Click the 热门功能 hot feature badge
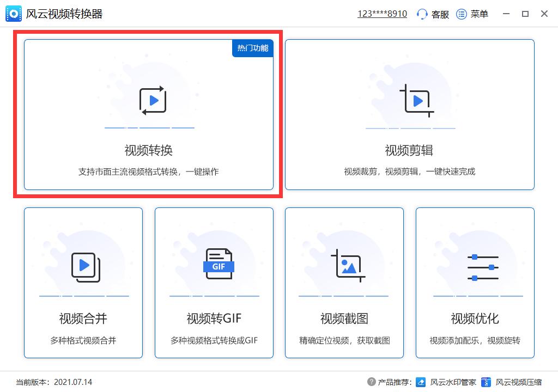 [x=252, y=48]
